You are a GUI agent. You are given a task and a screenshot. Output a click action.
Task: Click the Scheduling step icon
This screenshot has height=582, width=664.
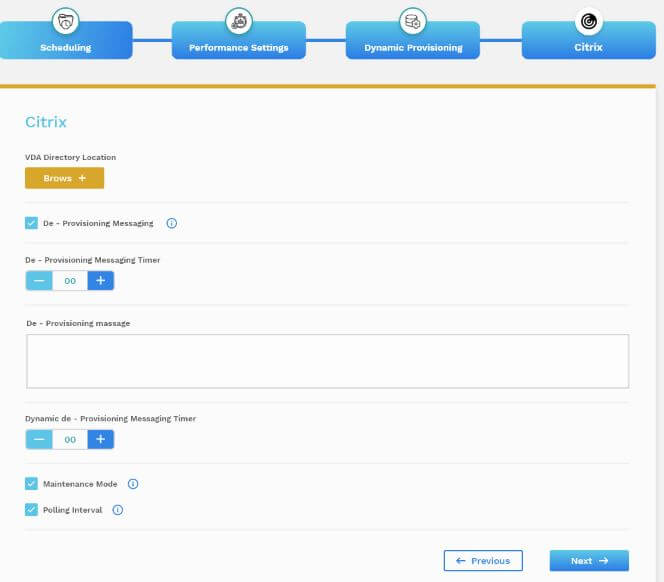(65, 21)
